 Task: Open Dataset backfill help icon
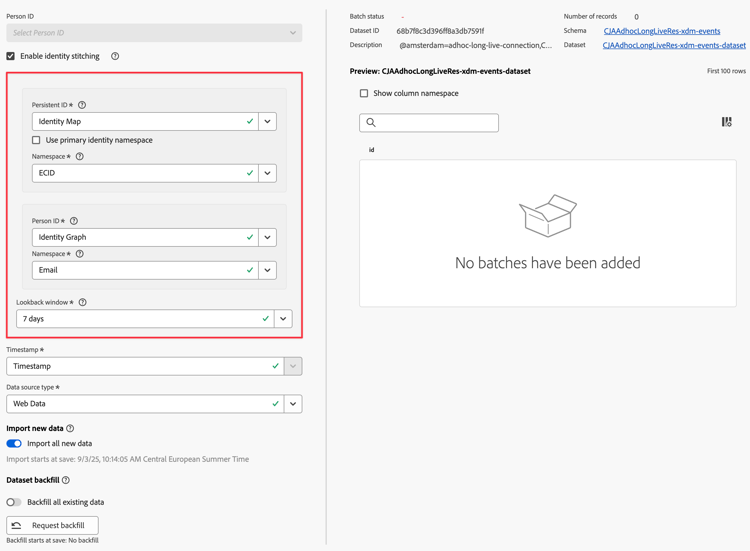[x=66, y=480]
